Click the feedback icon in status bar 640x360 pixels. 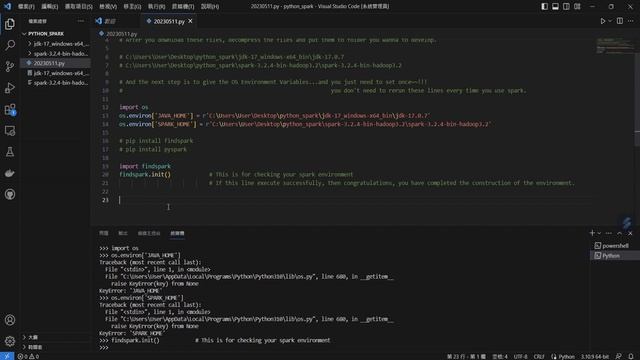(619, 356)
